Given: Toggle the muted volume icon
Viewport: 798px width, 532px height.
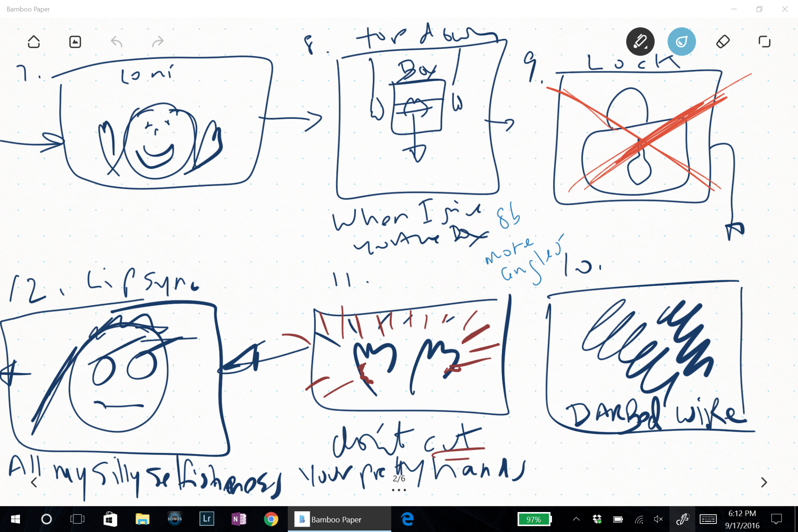Looking at the screenshot, I should point(658,519).
